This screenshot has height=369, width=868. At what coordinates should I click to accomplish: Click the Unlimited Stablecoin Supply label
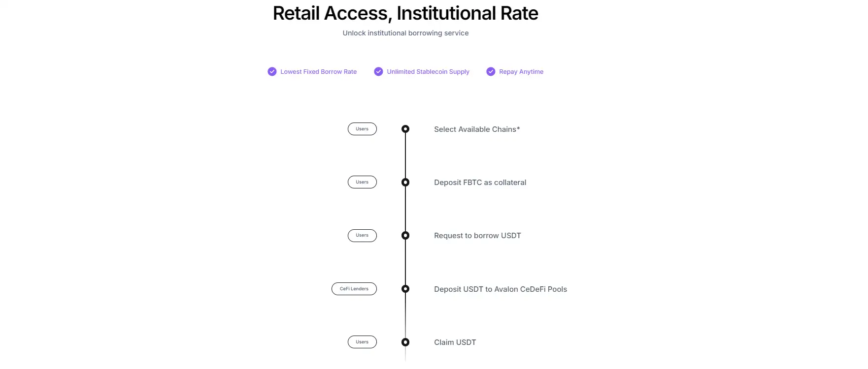click(x=428, y=72)
